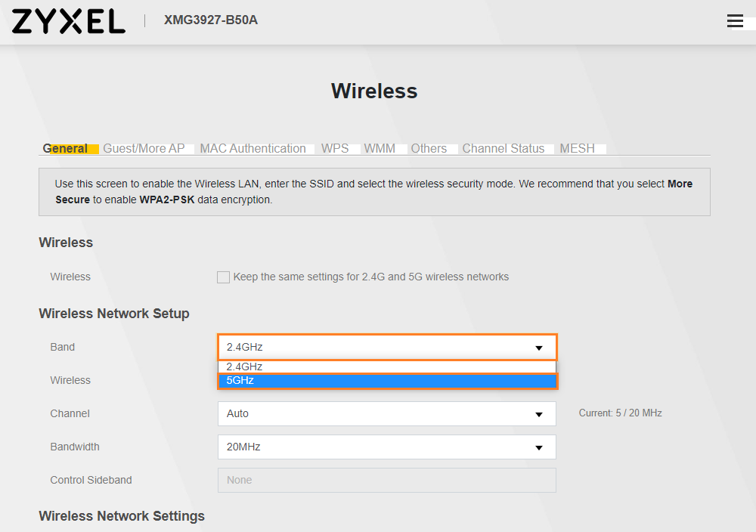Switch to the Others tab
This screenshot has width=756, height=532.
(429, 149)
